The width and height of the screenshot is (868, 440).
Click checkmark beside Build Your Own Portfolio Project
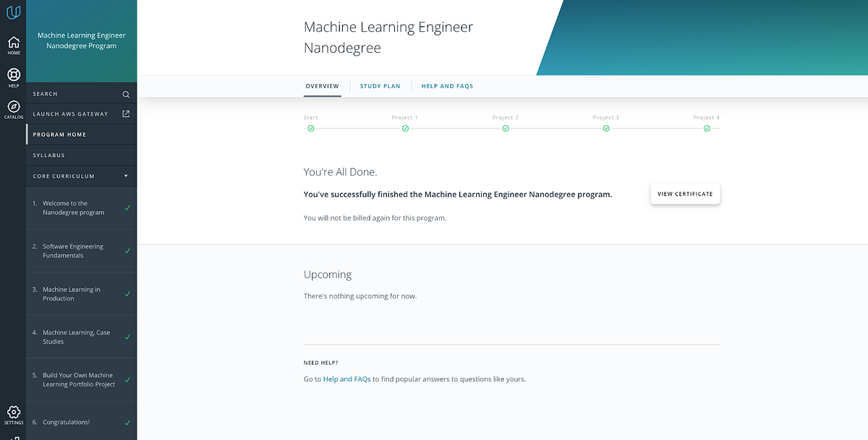(x=127, y=379)
